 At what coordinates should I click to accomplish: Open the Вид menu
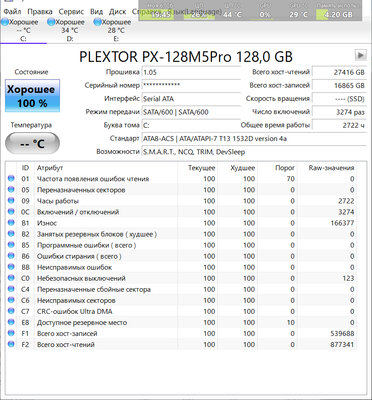(97, 11)
